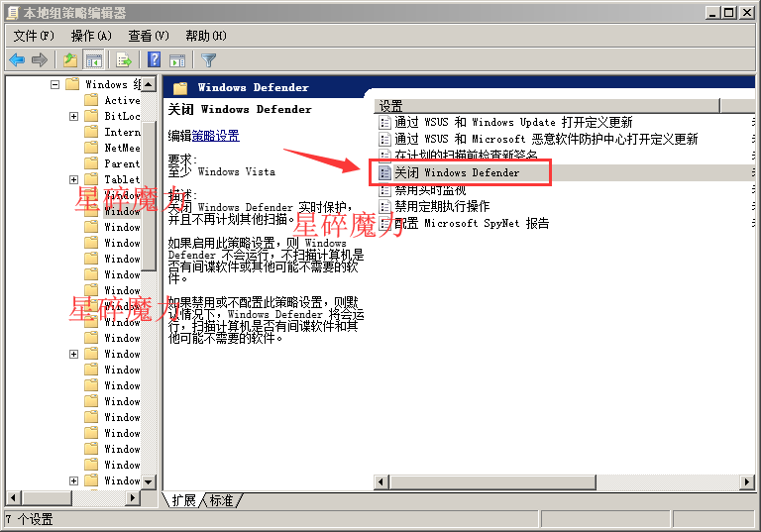Viewport: 761px width, 532px height.
Task: Click the Active folder icon in tree
Action: coord(91,100)
